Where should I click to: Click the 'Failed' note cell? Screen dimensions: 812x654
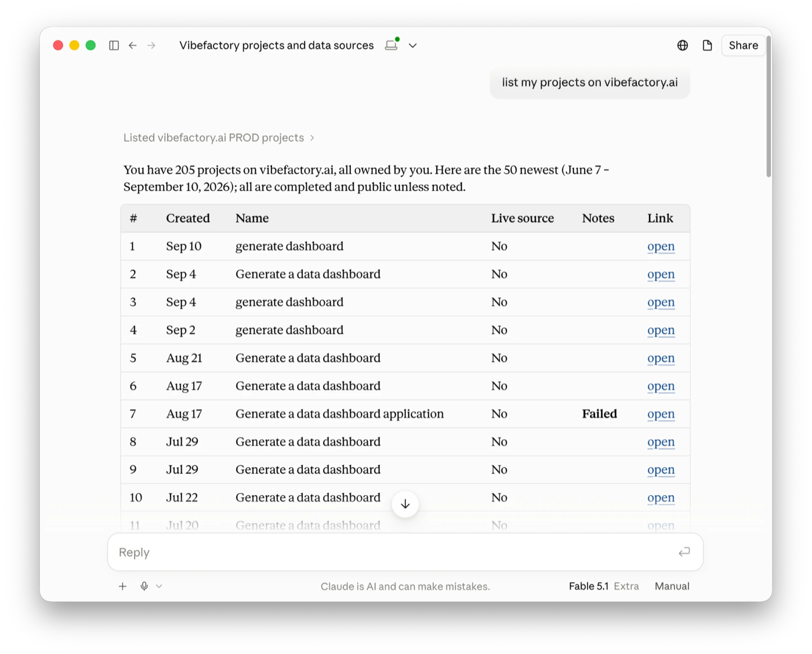point(599,413)
